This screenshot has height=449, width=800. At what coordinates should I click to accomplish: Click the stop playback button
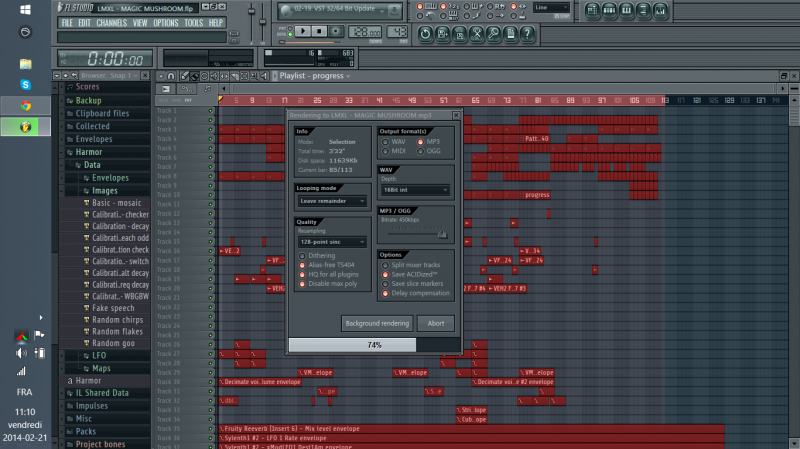(x=319, y=31)
